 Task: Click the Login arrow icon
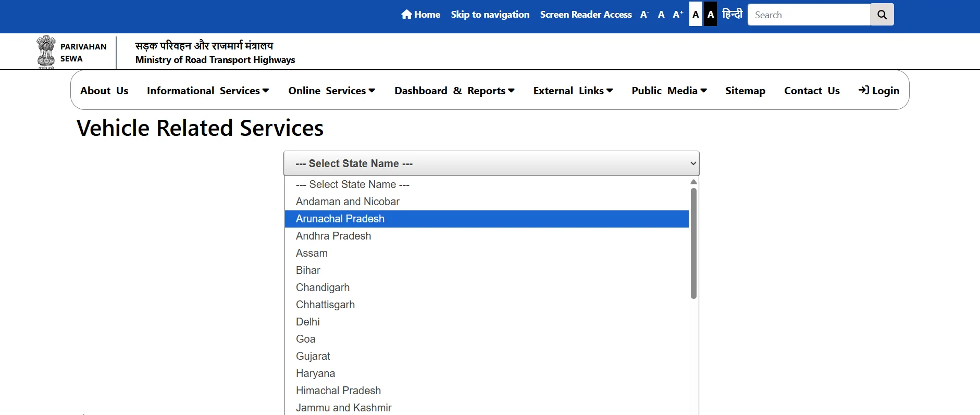coord(863,90)
